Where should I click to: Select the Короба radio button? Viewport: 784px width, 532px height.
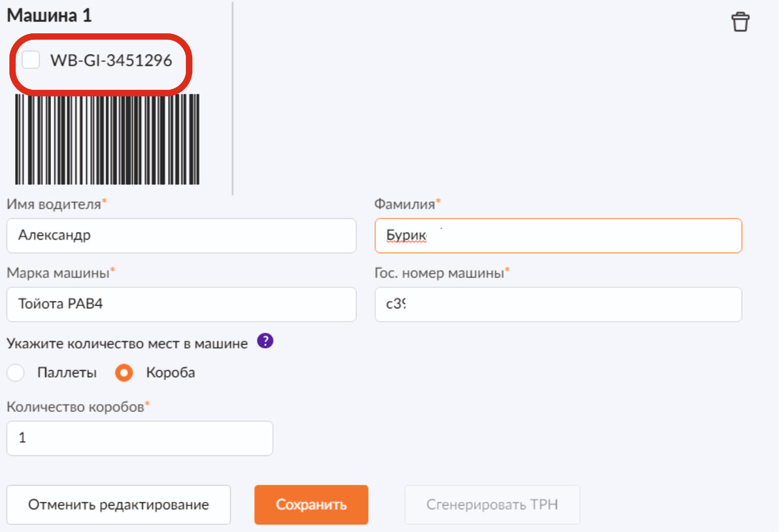(124, 373)
